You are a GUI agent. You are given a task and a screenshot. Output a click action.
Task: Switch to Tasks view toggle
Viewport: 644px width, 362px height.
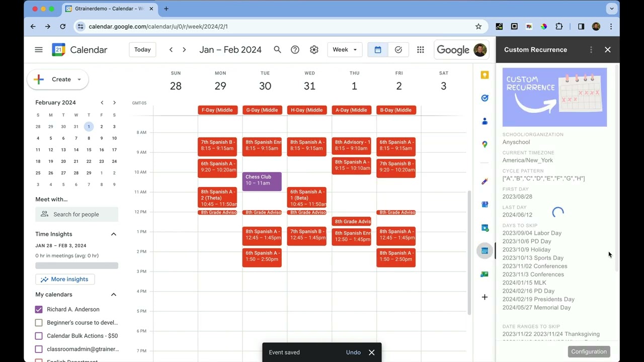coord(398,50)
